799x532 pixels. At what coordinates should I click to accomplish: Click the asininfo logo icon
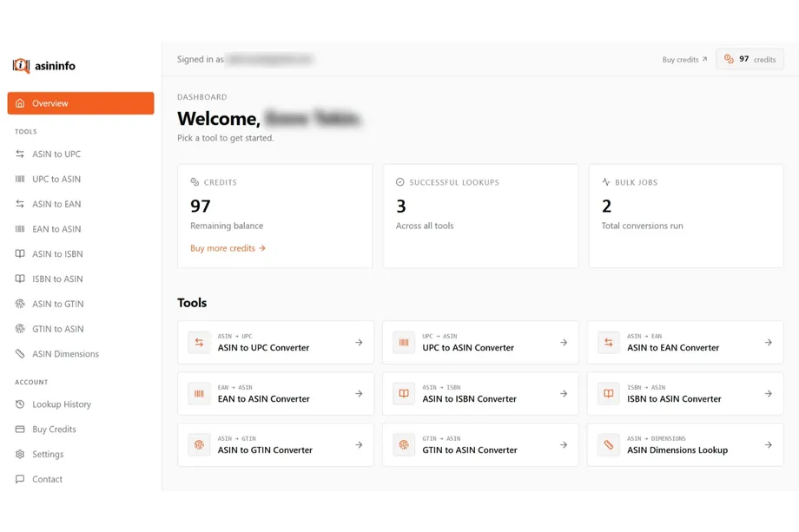point(21,66)
